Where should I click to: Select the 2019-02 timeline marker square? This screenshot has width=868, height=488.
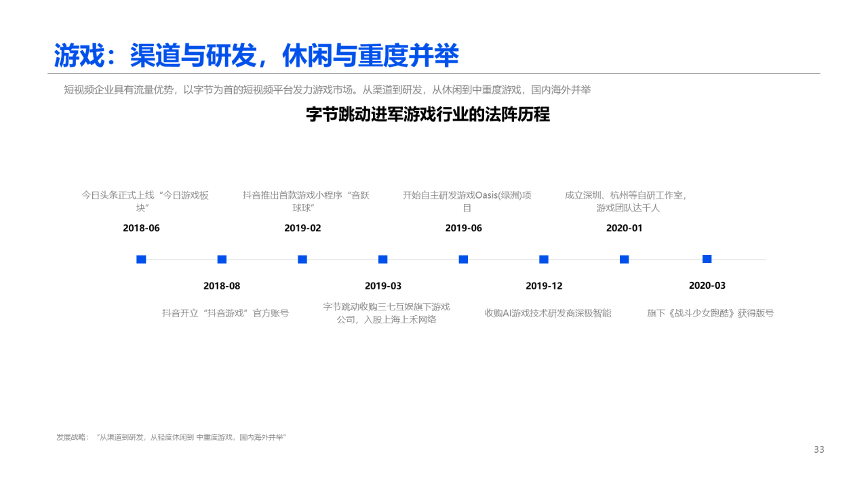302,259
